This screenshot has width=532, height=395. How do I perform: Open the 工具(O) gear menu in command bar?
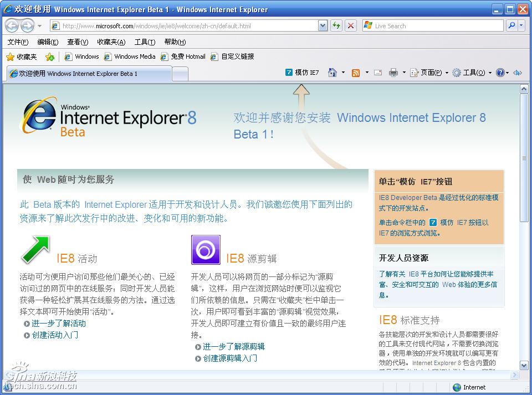[x=472, y=73]
